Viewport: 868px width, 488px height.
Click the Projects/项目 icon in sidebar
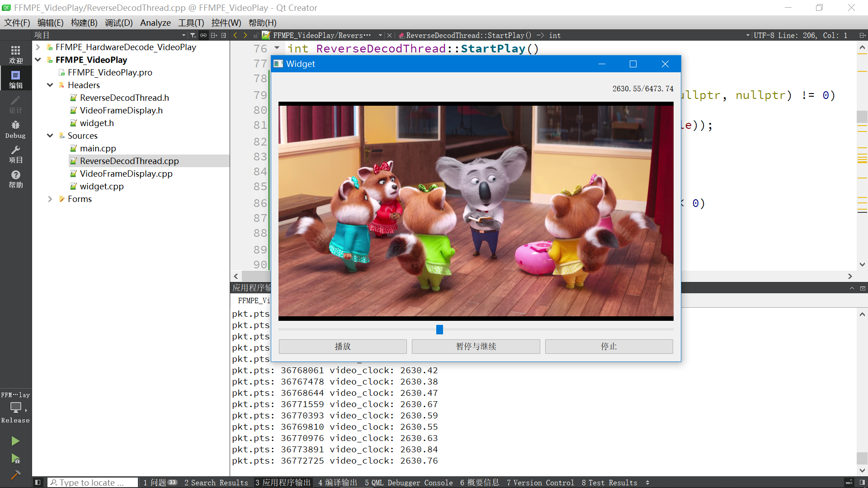[x=15, y=154]
